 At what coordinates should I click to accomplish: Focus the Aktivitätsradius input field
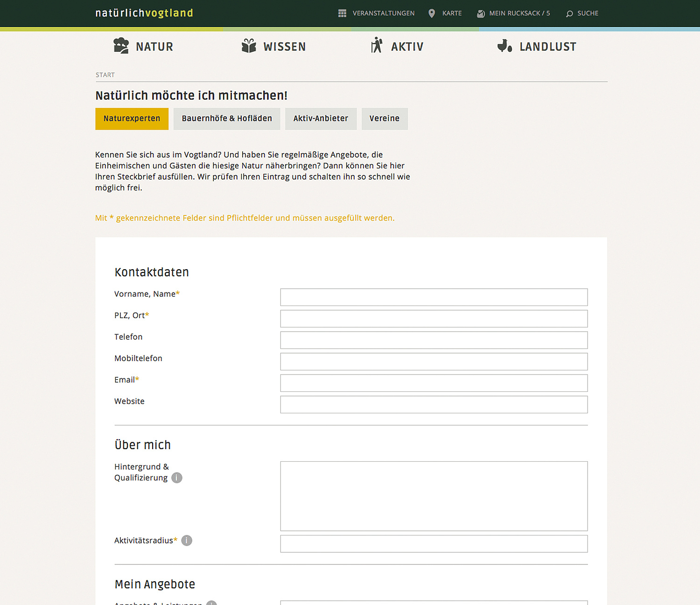pyautogui.click(x=434, y=544)
